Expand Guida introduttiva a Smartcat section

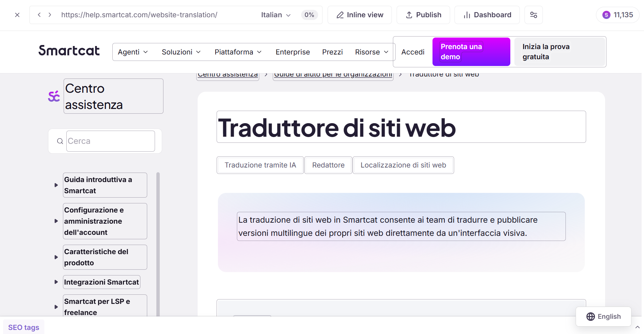56,185
